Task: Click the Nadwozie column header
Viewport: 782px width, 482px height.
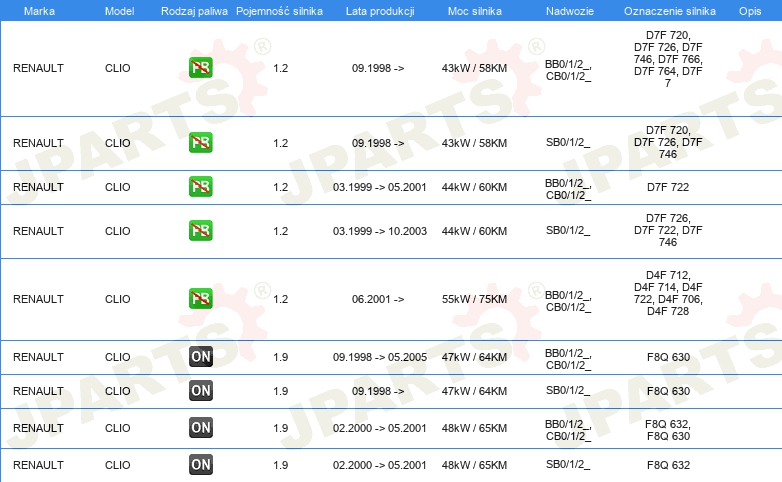Action: point(570,11)
